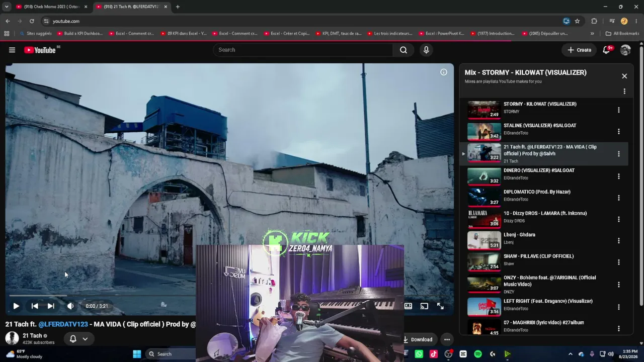The height and width of the screenshot is (362, 644).
Task: Reload the current page
Action: click(32, 21)
